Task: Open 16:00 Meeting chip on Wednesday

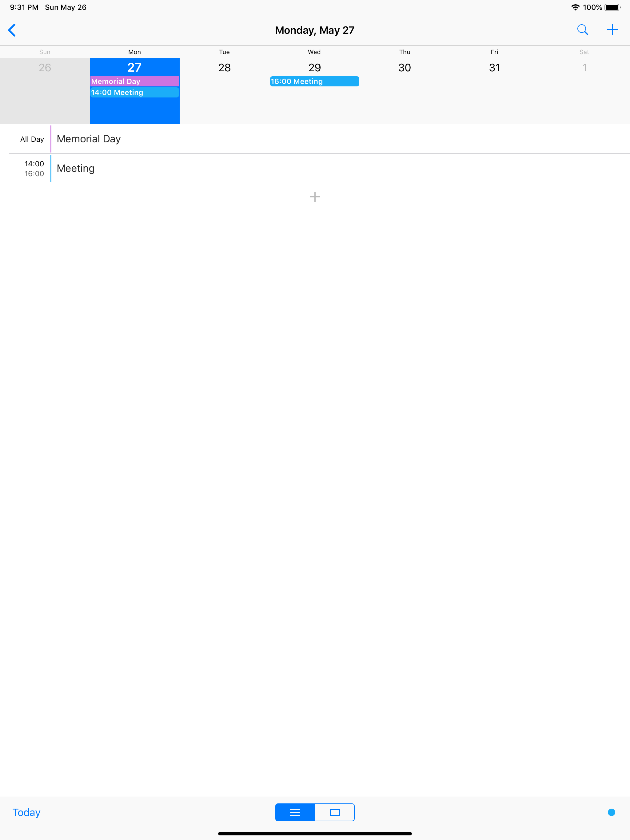Action: tap(315, 81)
